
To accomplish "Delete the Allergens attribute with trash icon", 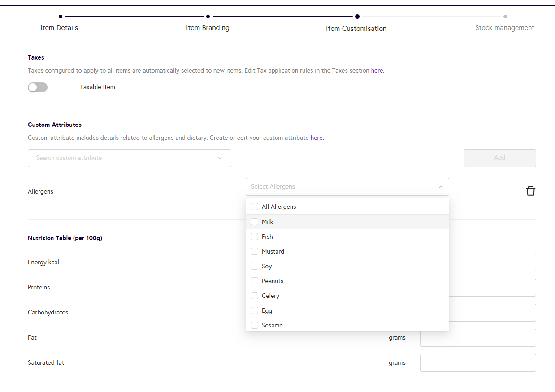I will [530, 191].
